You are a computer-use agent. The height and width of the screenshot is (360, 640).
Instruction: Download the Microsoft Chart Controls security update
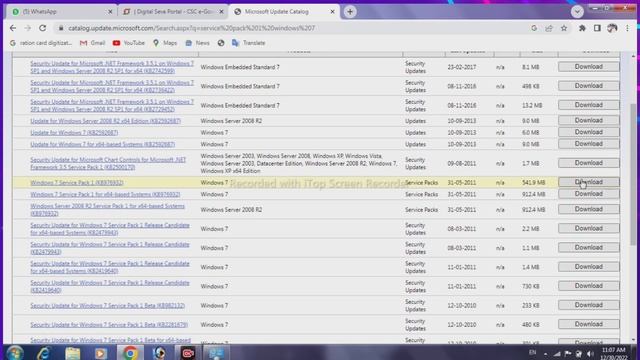589,163
